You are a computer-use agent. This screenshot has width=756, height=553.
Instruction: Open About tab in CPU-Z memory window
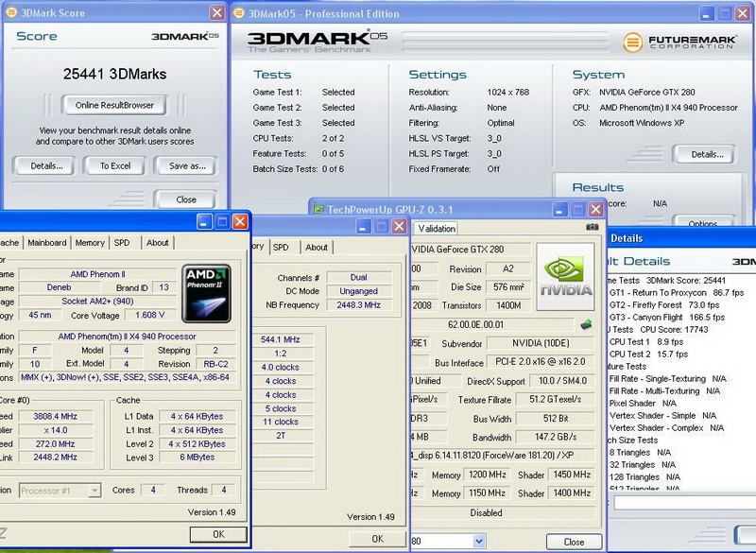[317, 248]
